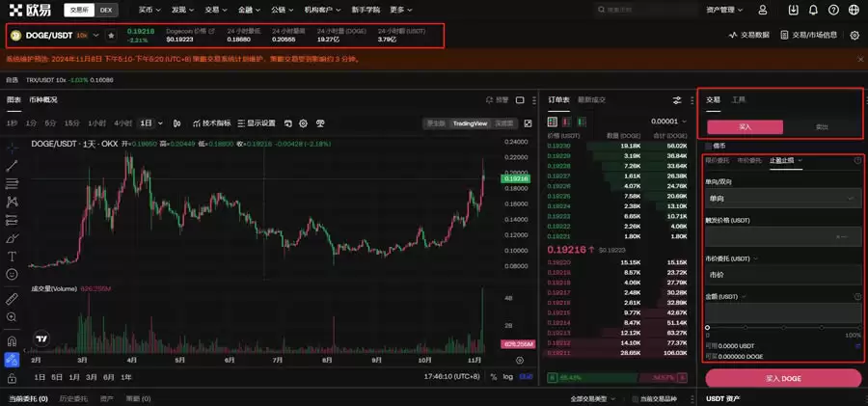Click the notification bell icon

(x=813, y=10)
